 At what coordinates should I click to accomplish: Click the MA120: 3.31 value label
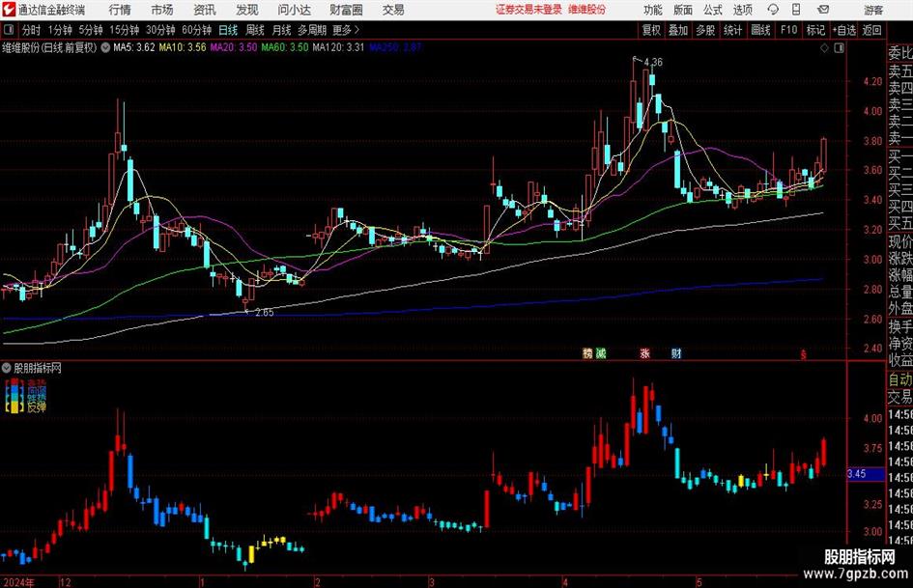338,47
